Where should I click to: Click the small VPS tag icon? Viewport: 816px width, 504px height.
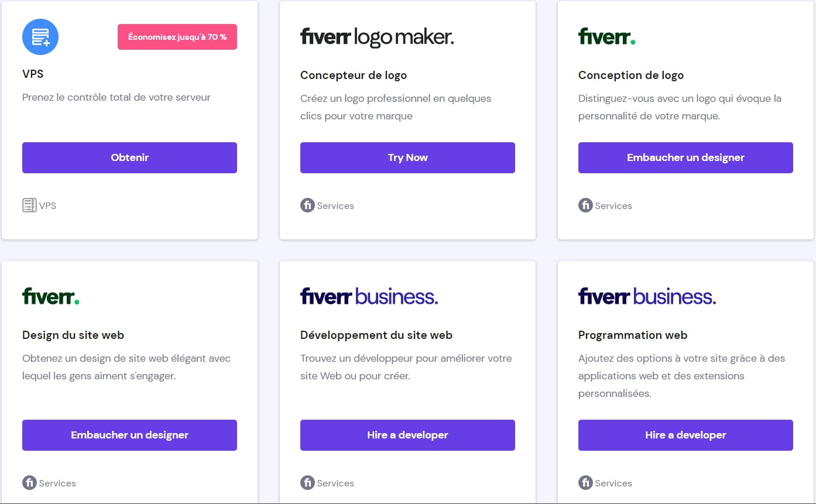(x=29, y=205)
